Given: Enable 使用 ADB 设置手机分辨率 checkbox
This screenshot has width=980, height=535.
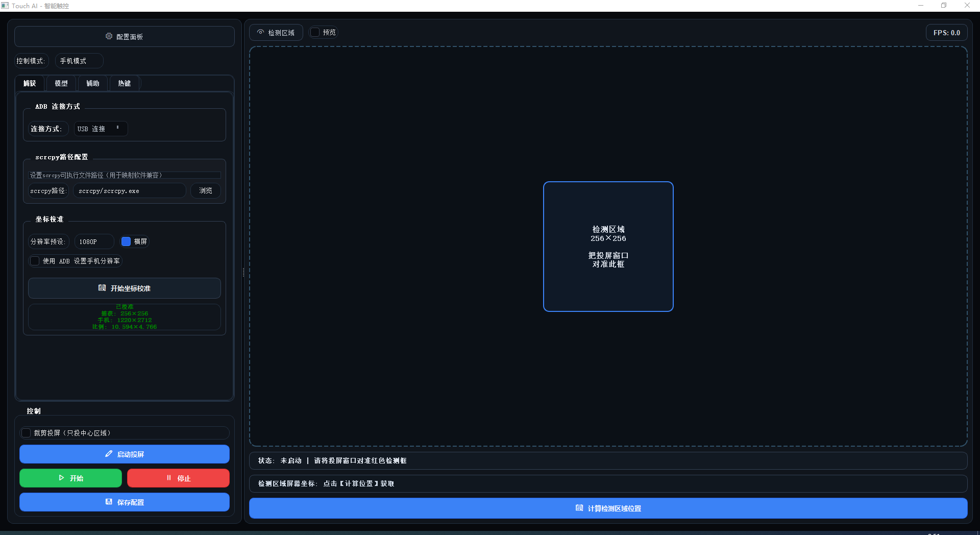Looking at the screenshot, I should [35, 261].
